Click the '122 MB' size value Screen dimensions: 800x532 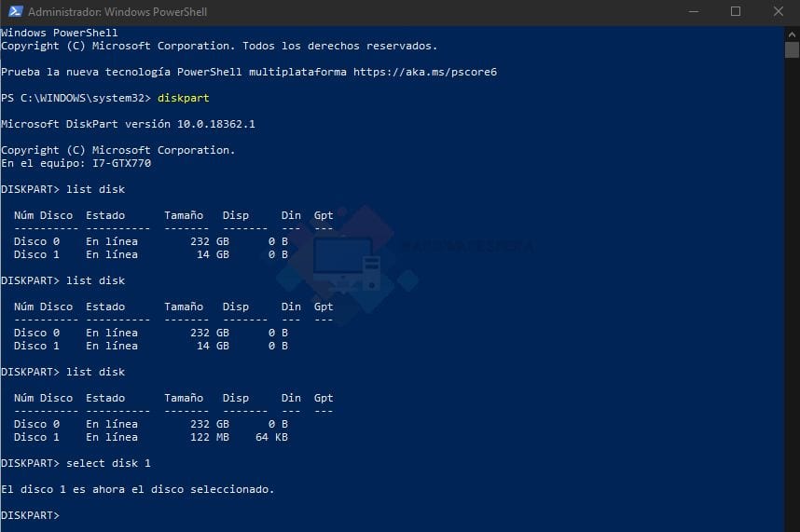pyautogui.click(x=210, y=437)
